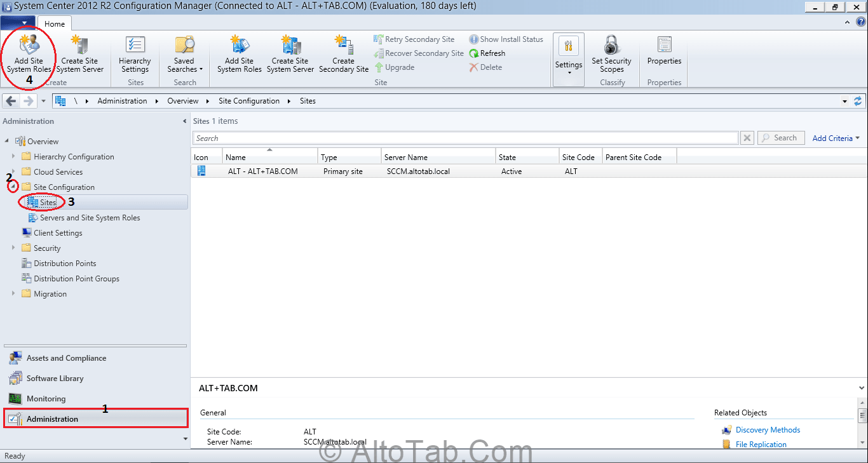868x463 pixels.
Task: Collapse the ribbon using the arrow
Action: (847, 22)
